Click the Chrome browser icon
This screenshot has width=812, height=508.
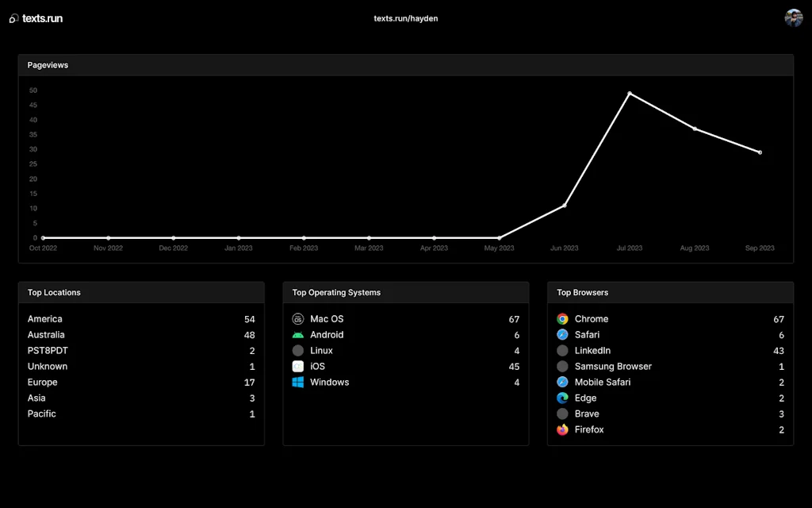click(562, 319)
